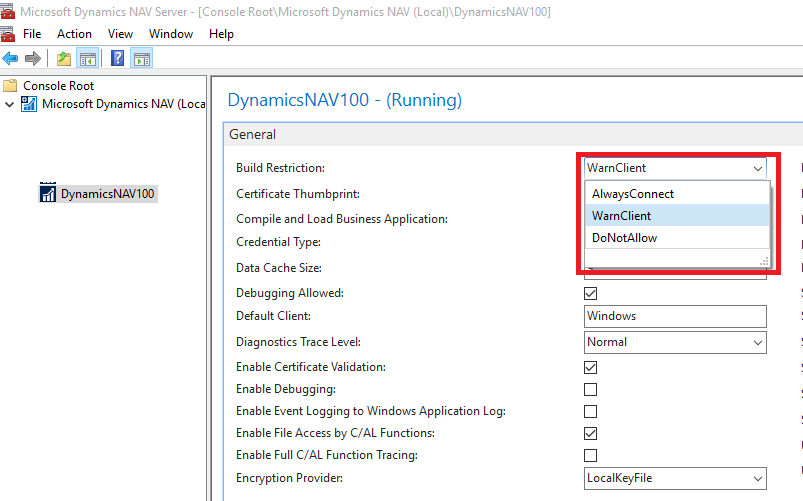Toggle Enable File Access by C/AL Functions

click(x=590, y=433)
